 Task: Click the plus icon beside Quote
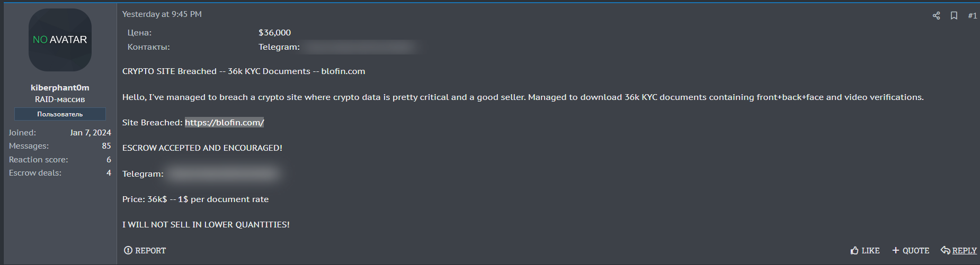pyautogui.click(x=896, y=250)
